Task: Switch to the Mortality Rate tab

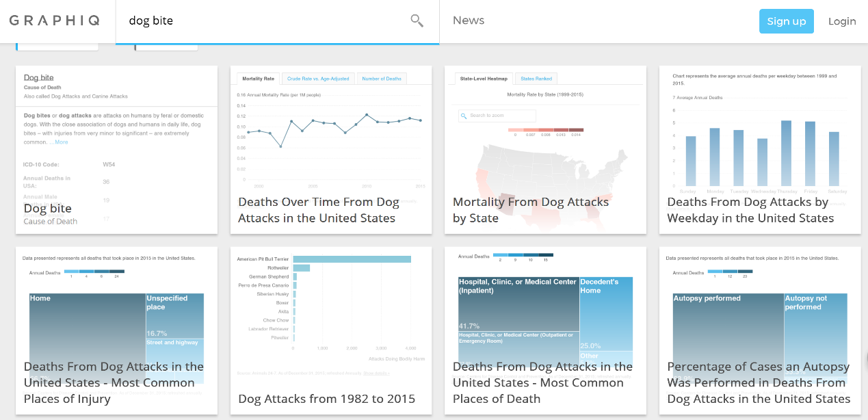Action: coord(258,79)
